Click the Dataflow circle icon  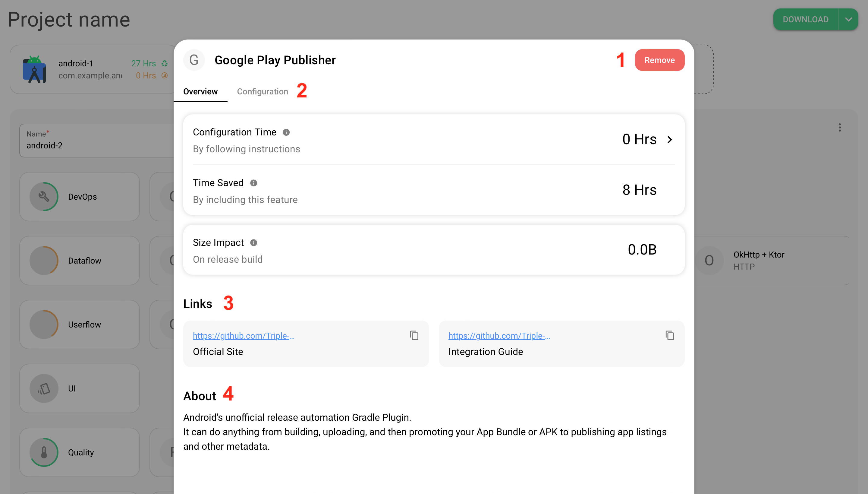click(44, 261)
